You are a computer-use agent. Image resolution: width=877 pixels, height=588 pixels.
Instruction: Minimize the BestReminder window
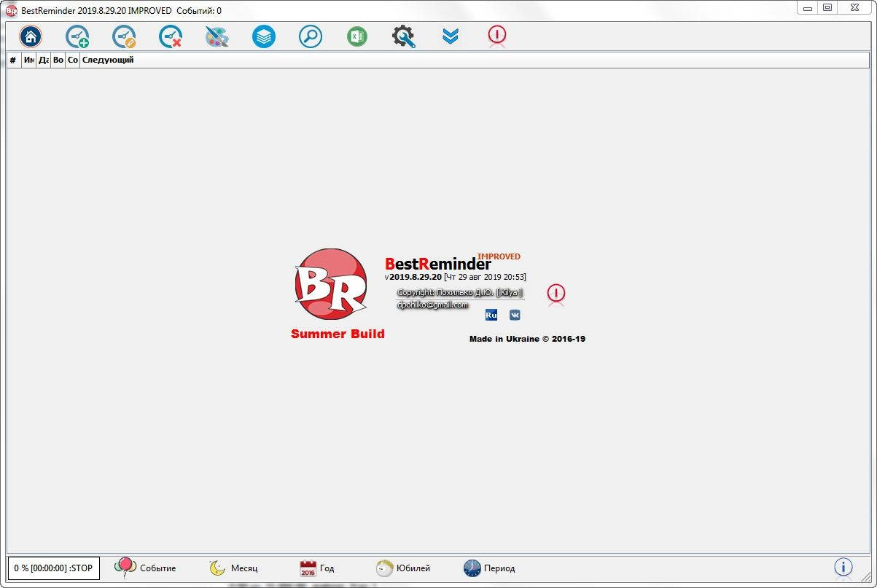pyautogui.click(x=806, y=7)
